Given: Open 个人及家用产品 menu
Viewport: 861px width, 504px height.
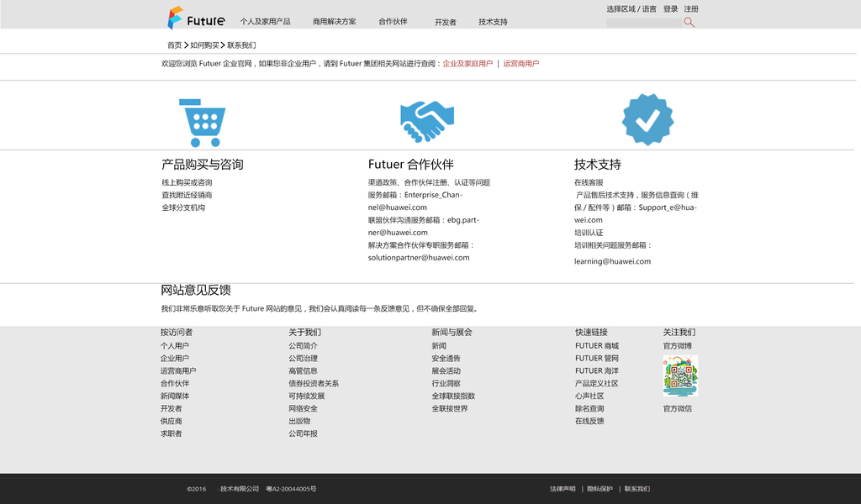Looking at the screenshot, I should click(x=265, y=21).
